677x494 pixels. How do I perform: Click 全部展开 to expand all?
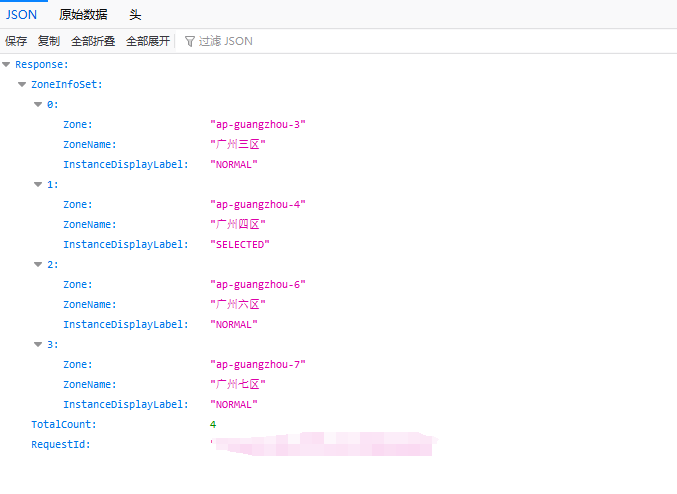pos(148,41)
